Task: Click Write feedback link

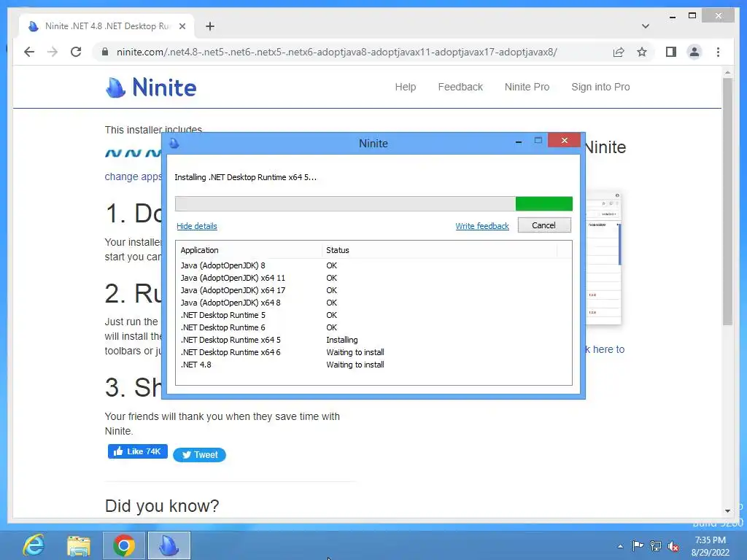Action: 482,226
